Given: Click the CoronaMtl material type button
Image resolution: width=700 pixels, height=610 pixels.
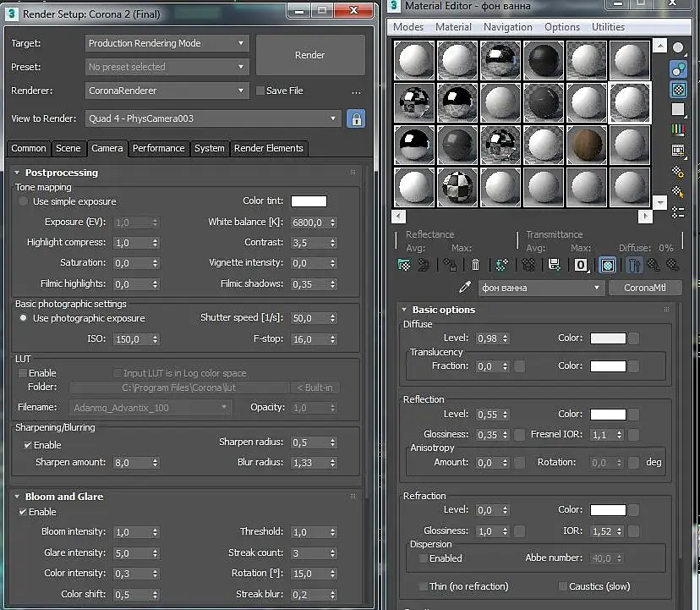Looking at the screenshot, I should point(644,288).
